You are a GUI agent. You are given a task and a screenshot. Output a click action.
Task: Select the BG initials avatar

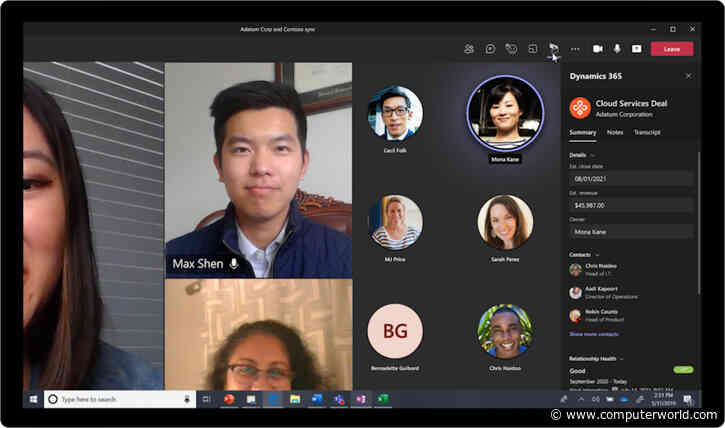(395, 331)
